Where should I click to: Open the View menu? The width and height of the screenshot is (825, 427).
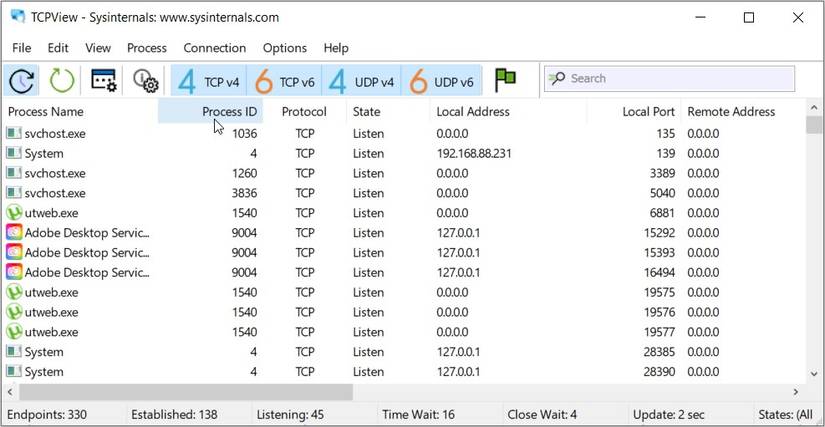coord(98,48)
